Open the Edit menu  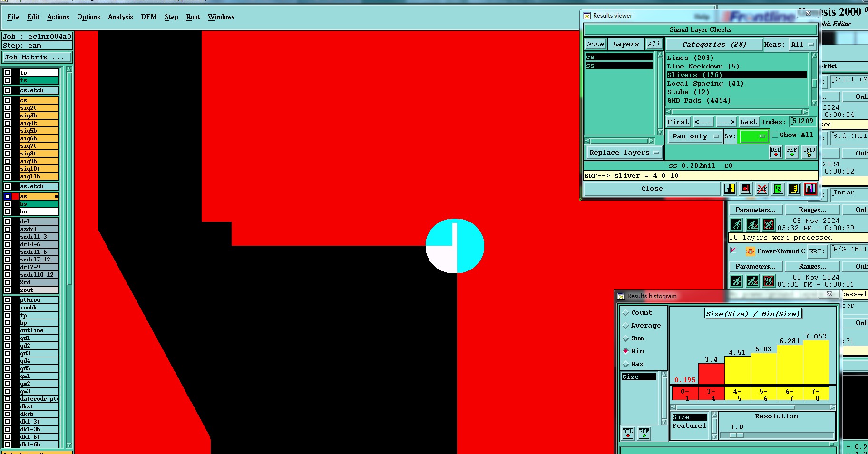(33, 17)
